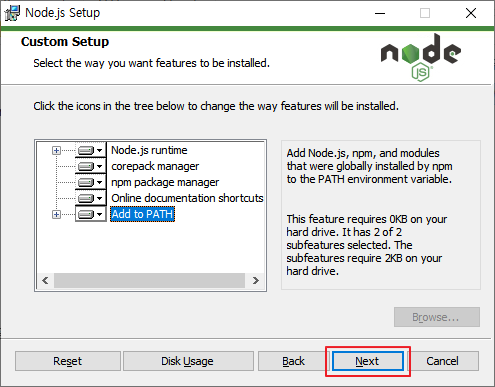Click 'Add Node.js, npm, and modules' description text
495x387 pixels.
[x=369, y=166]
